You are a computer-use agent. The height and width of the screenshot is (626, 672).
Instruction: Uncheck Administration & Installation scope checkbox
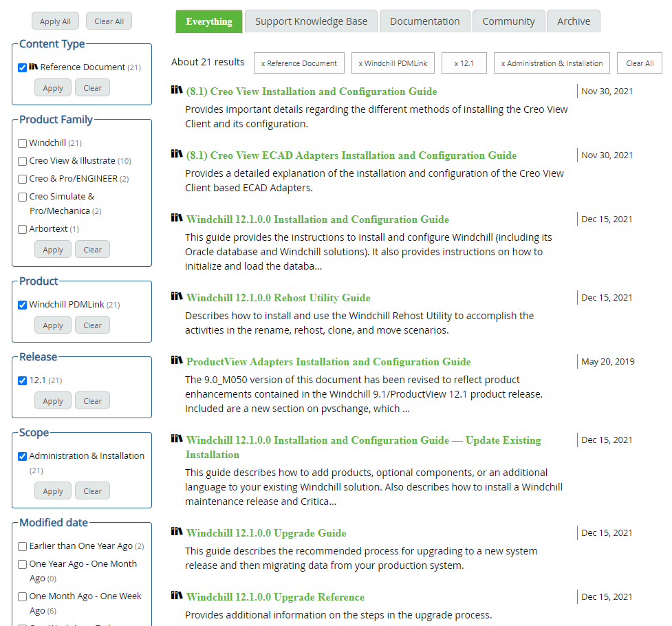coord(23,456)
